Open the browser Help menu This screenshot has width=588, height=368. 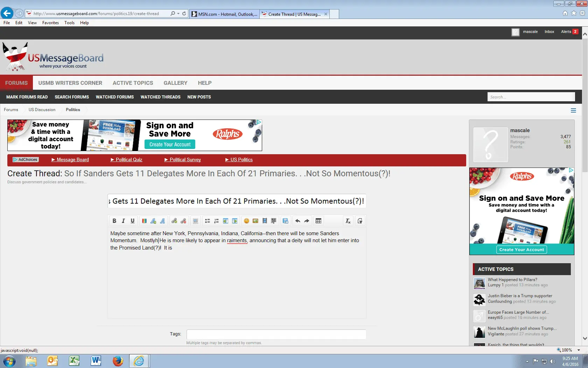click(84, 23)
